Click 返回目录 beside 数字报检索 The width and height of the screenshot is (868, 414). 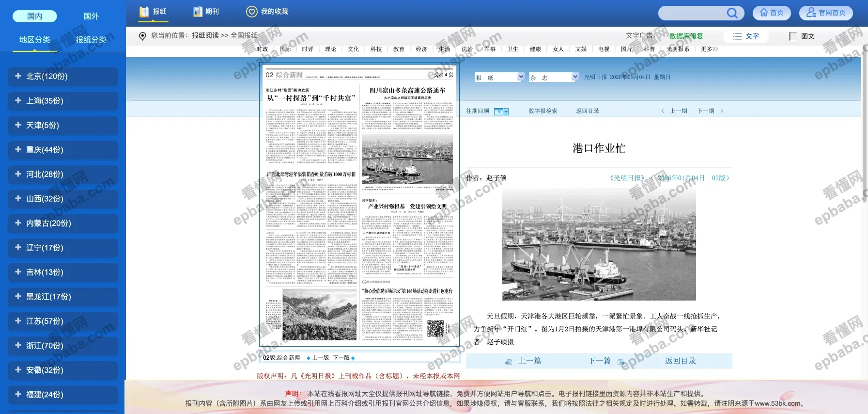(x=588, y=111)
